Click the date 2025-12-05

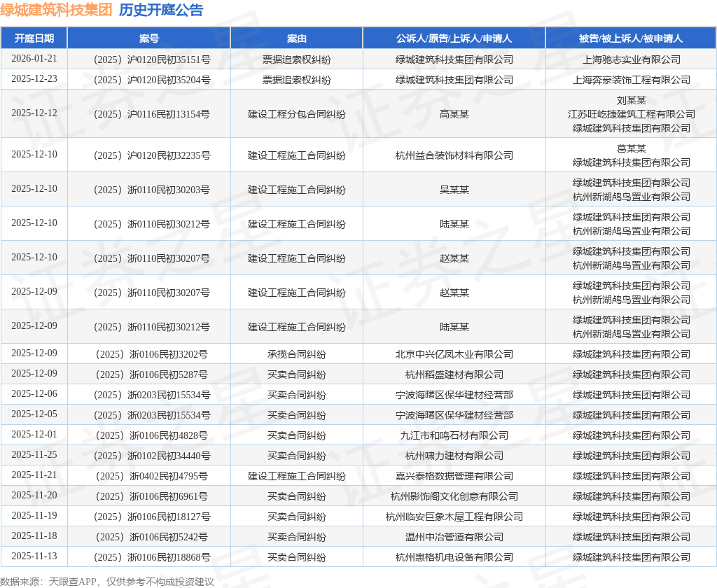(x=34, y=414)
